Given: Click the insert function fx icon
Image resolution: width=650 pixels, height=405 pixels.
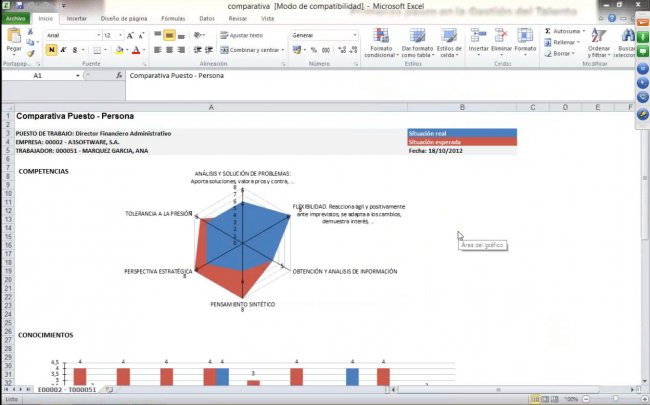Looking at the screenshot, I should point(119,75).
